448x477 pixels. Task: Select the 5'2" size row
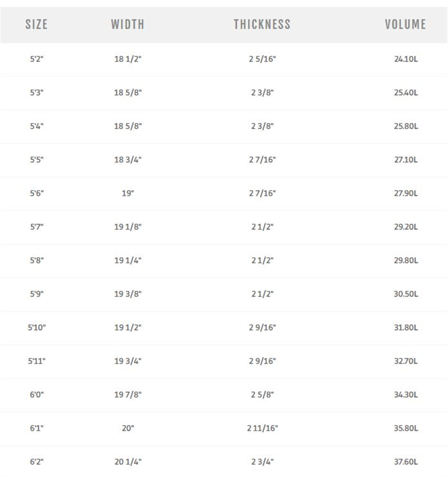pyautogui.click(x=224, y=59)
